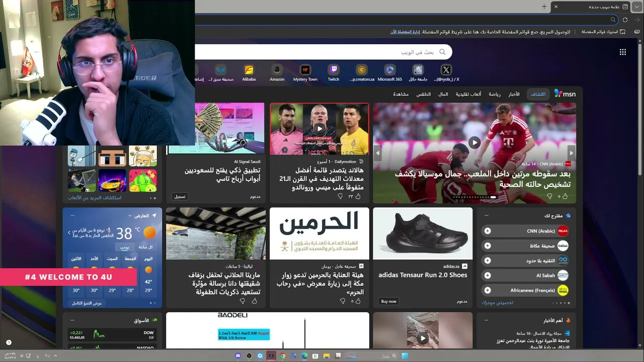Open the المال money tab
Image resolution: width=644 pixels, height=362 pixels.
tap(443, 94)
